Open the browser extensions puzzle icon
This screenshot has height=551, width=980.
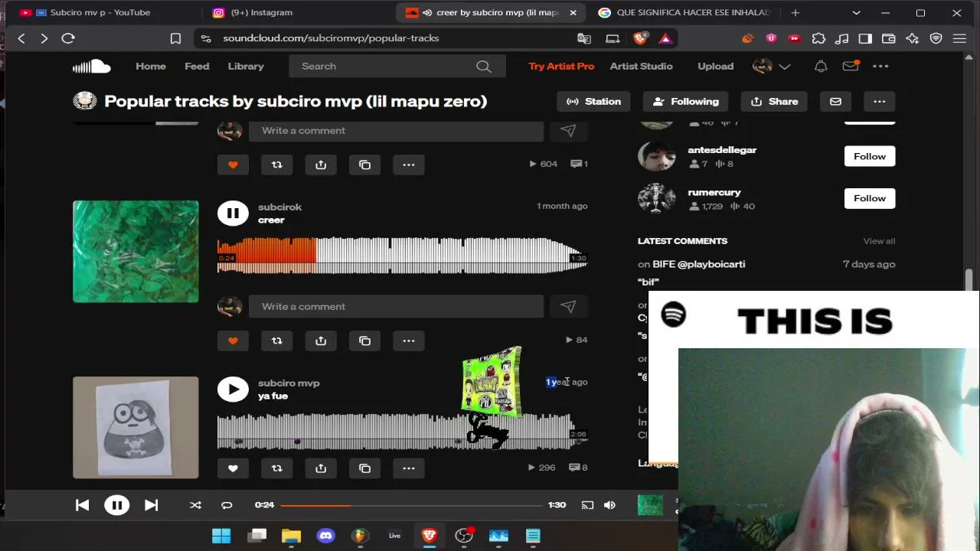818,38
